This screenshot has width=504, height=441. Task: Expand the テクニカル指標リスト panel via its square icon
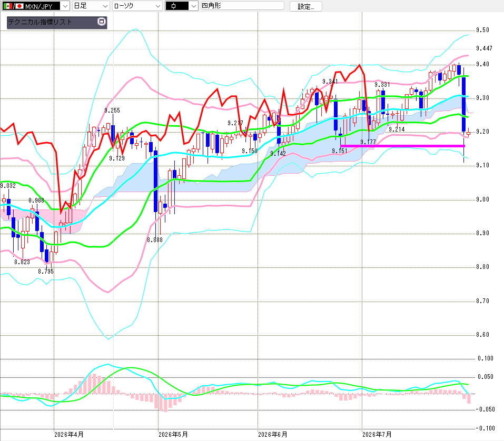point(102,22)
